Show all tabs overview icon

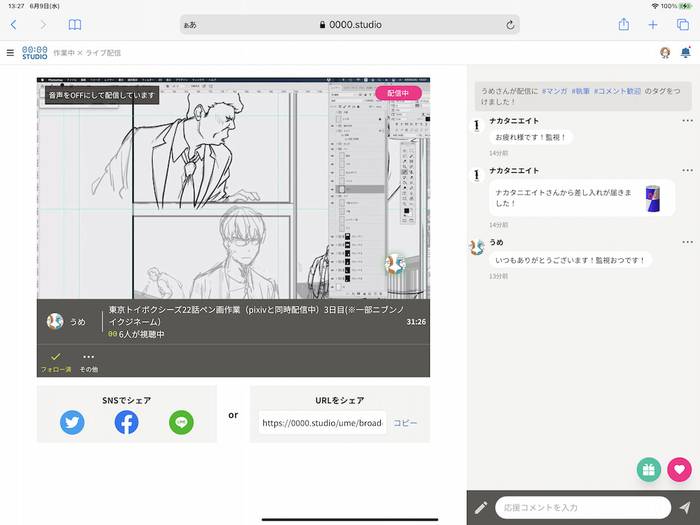click(x=683, y=25)
